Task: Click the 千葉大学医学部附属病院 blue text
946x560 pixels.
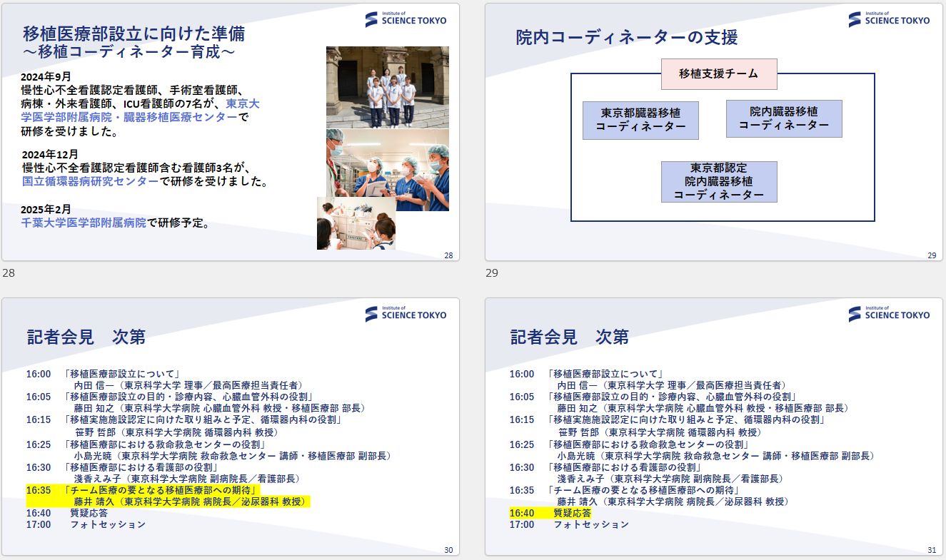Action: [x=84, y=223]
